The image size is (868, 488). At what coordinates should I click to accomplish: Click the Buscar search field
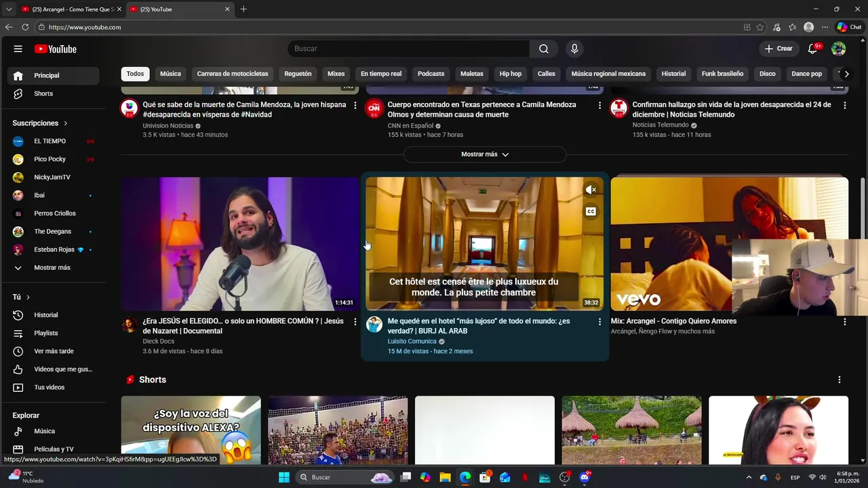tap(408, 49)
